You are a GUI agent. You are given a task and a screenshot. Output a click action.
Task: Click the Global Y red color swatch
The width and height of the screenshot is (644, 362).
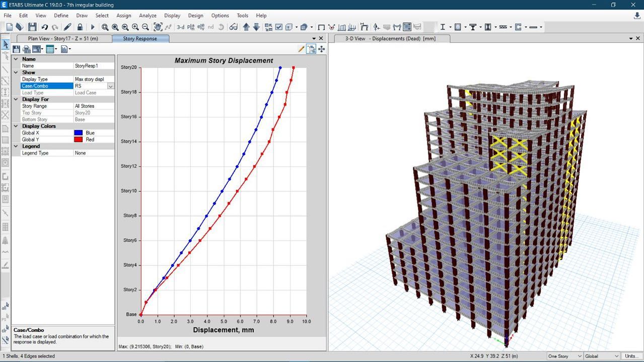(78, 139)
